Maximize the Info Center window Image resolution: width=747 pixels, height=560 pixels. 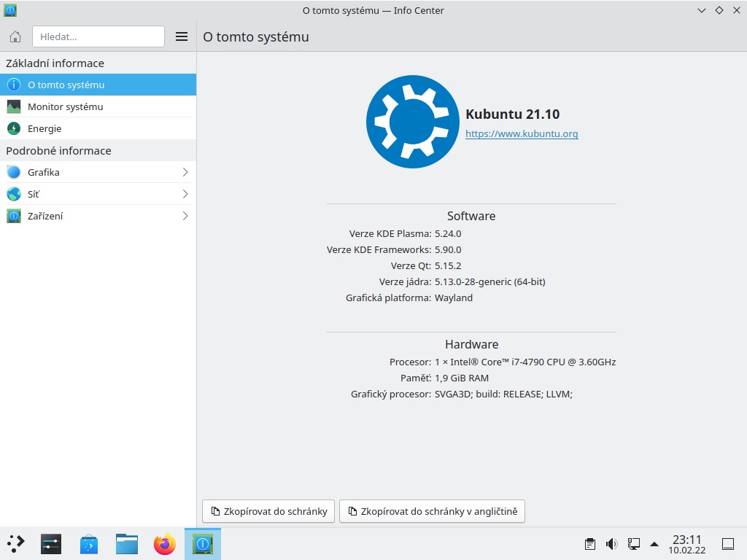click(x=719, y=10)
